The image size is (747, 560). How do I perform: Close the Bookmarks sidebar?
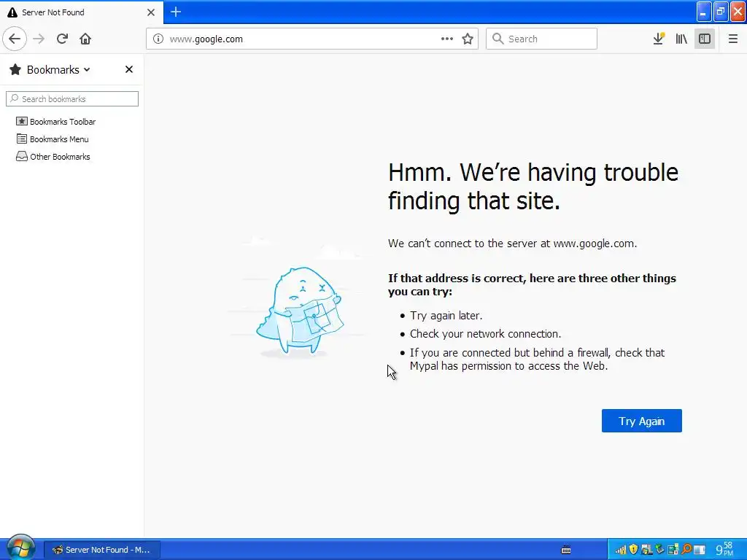[x=128, y=69]
